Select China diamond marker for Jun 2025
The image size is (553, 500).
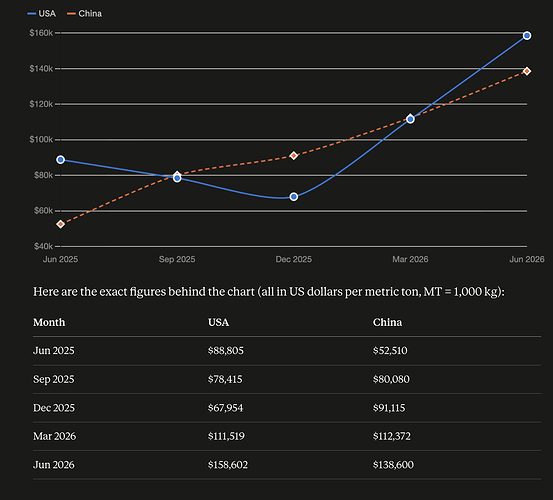[61, 224]
